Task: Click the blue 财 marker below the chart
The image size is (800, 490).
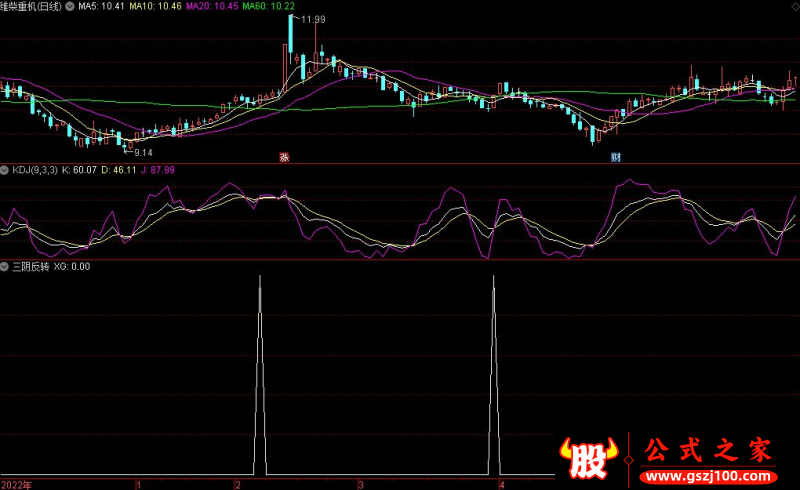Action: pyautogui.click(x=616, y=157)
